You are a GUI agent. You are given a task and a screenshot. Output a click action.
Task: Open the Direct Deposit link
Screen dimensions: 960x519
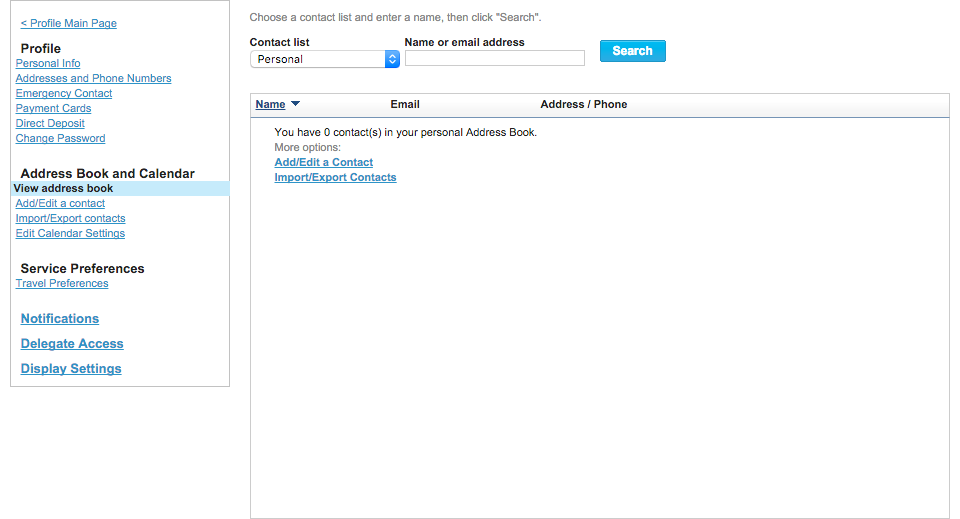tap(50, 123)
